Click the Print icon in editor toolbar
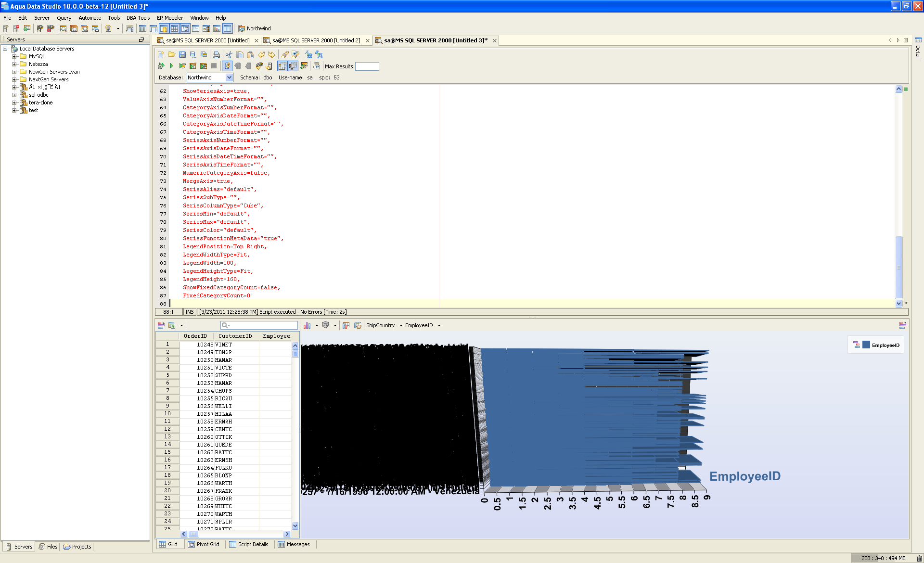Screen dimensions: 924x563 [x=216, y=55]
